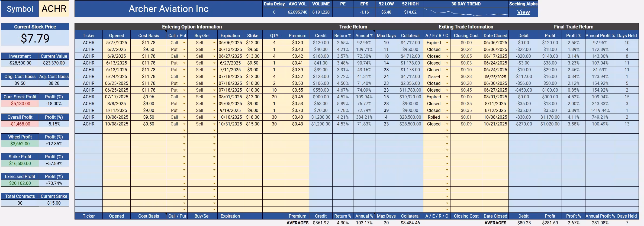
Task: Open Call/Put dropdown for trade expiring 7/11/2025
Action: (184, 70)
